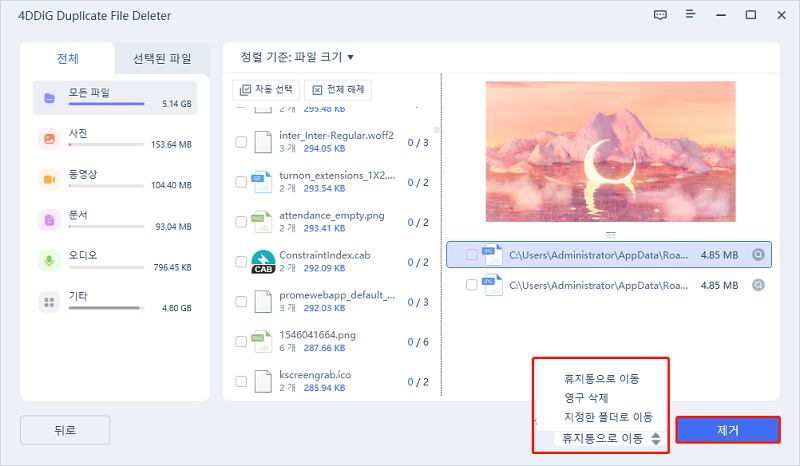Screen dimensions: 800x466
Task: Click the Documents category icon (문서)
Action: [x=49, y=220]
